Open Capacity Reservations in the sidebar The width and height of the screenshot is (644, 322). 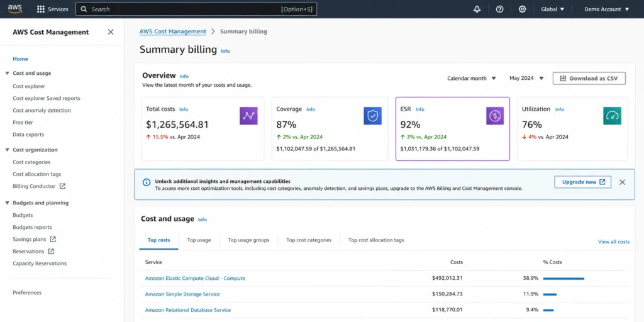click(40, 264)
